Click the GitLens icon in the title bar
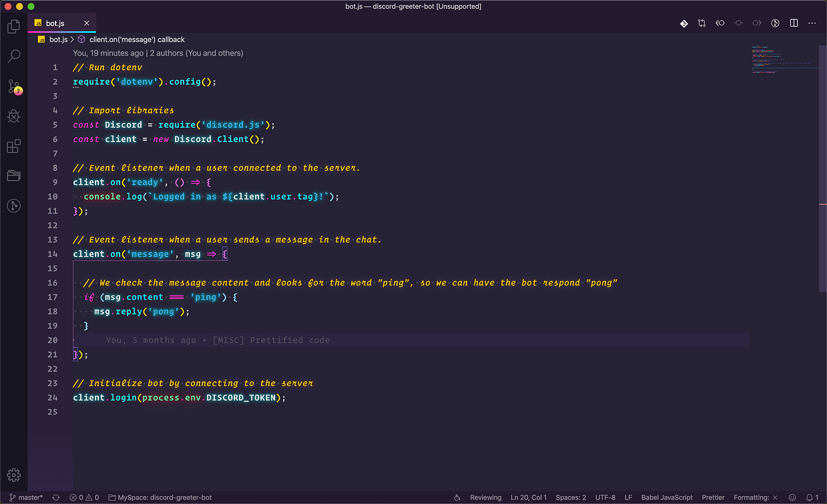 [684, 23]
